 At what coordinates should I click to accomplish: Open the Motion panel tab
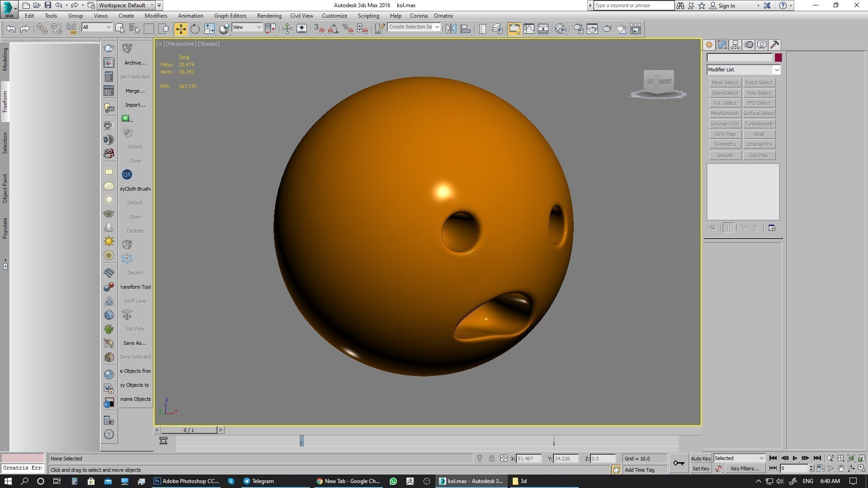749,45
